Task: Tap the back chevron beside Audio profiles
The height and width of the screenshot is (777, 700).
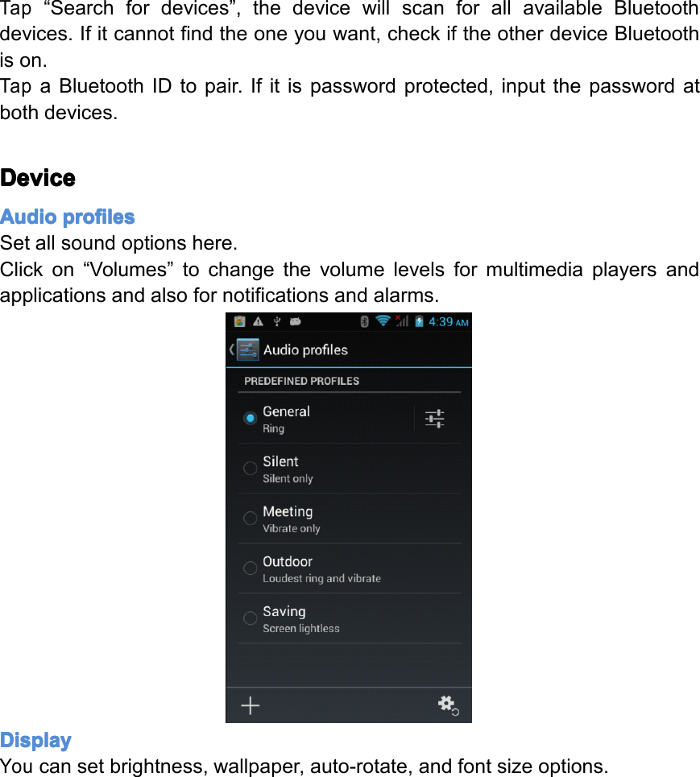Action: coord(231,349)
